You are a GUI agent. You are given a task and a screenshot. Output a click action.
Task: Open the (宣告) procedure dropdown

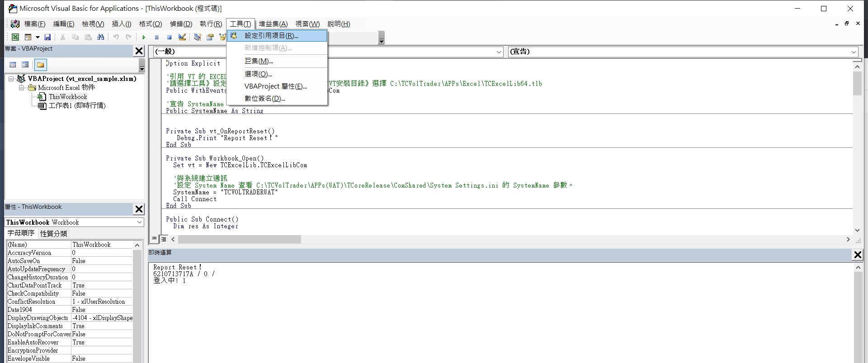tap(854, 52)
